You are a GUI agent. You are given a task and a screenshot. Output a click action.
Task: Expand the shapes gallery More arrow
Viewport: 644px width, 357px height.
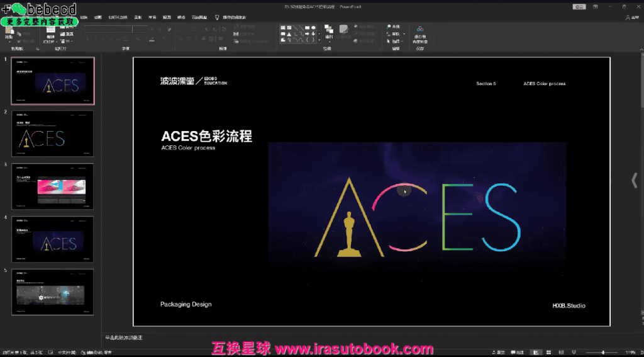coord(319,40)
